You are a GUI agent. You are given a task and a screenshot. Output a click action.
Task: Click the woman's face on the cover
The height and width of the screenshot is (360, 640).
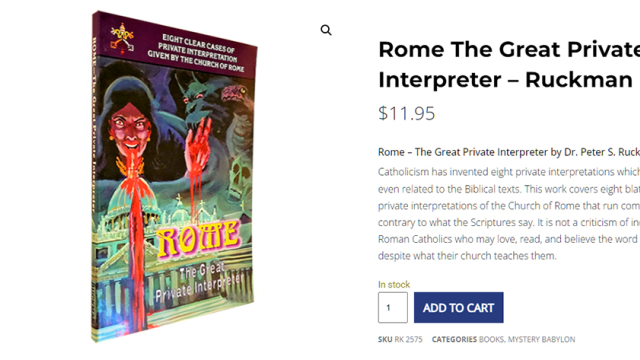(130, 127)
